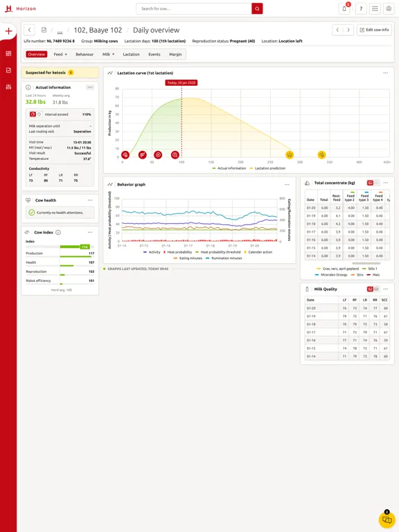
Task: Go to previous cow arrow
Action: click(x=337, y=30)
